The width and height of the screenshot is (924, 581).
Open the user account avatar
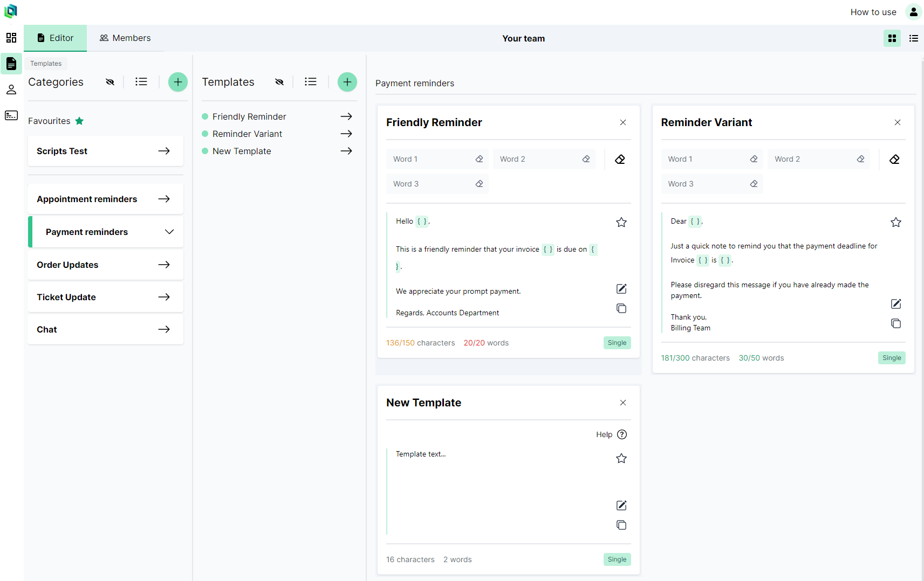[x=913, y=12]
